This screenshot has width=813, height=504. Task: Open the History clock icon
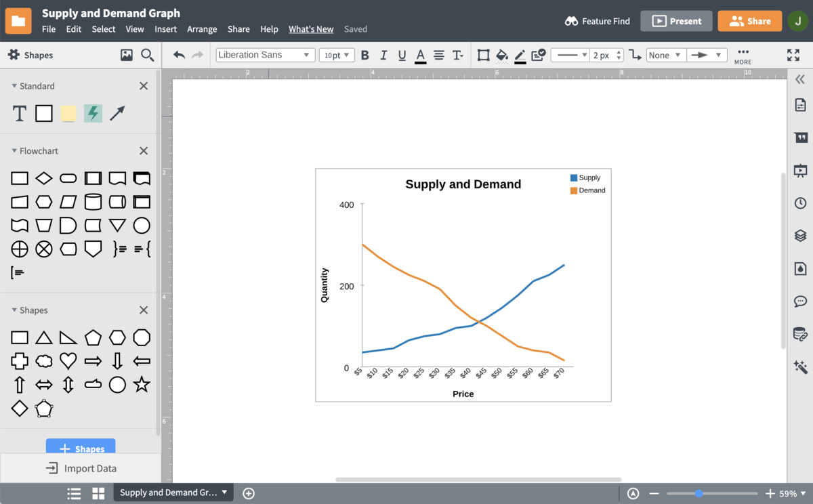(x=800, y=203)
